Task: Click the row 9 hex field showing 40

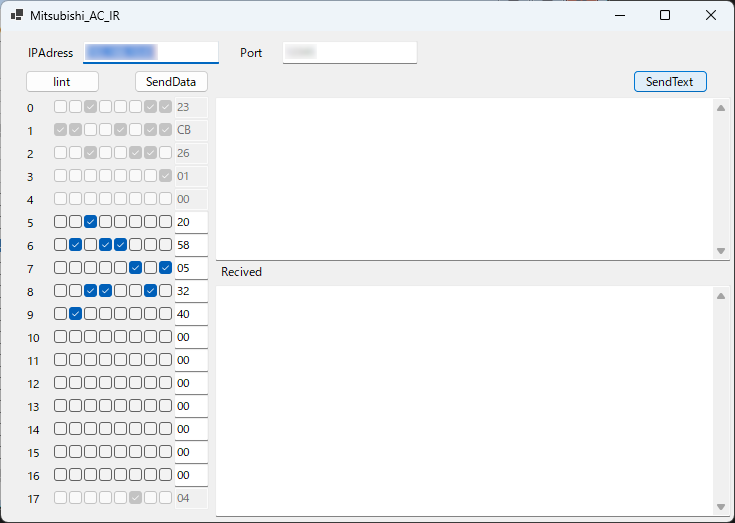Action: pyautogui.click(x=191, y=314)
